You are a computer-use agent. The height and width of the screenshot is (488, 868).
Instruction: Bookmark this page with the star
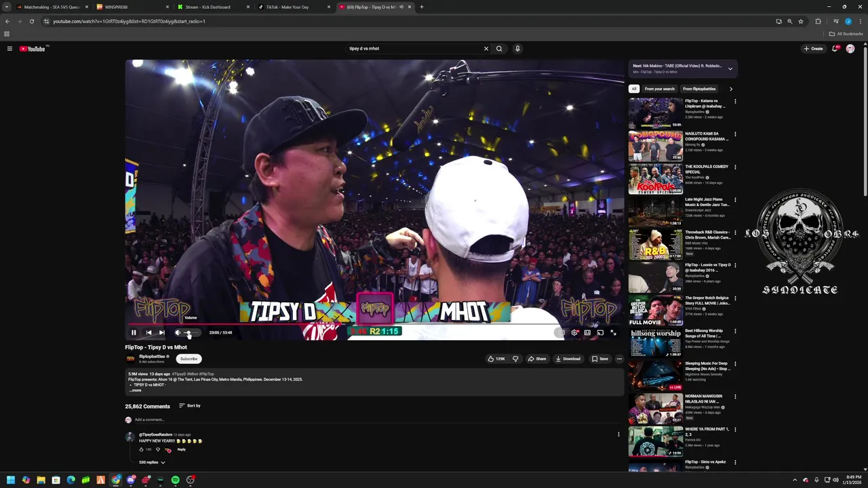[x=801, y=21]
